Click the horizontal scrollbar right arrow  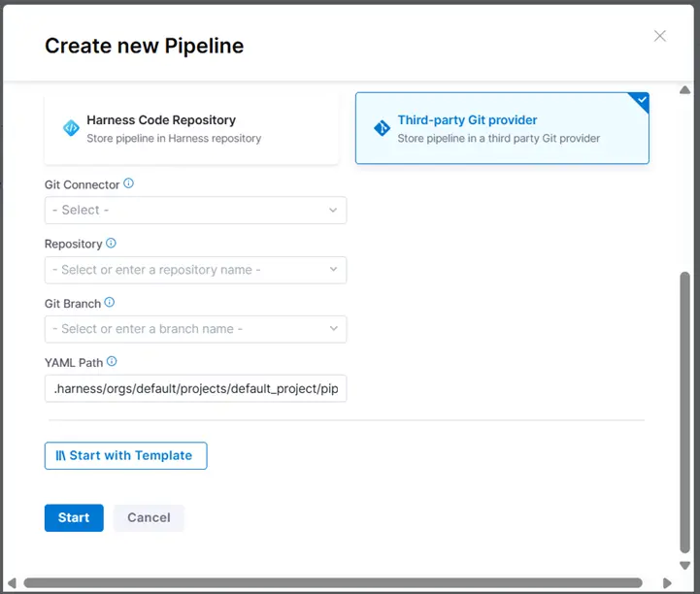(668, 583)
